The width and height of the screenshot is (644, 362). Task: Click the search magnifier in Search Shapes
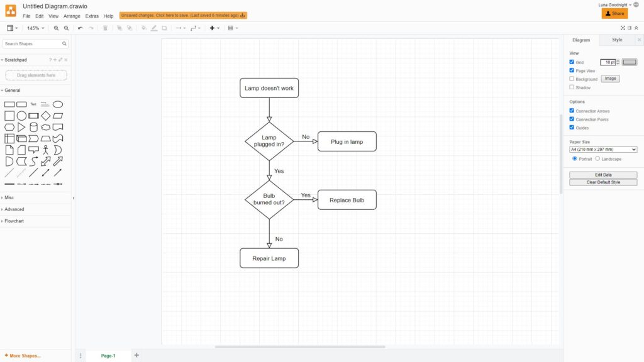[64, 44]
